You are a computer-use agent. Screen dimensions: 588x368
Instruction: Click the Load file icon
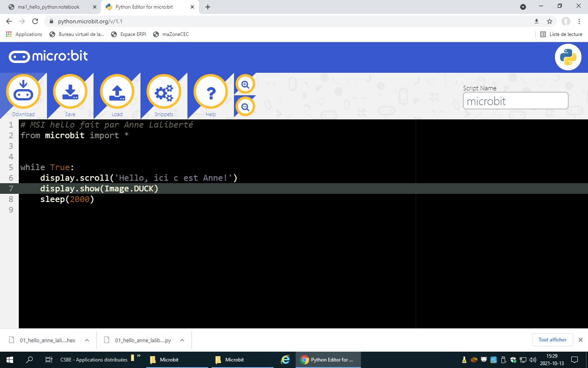tap(117, 92)
